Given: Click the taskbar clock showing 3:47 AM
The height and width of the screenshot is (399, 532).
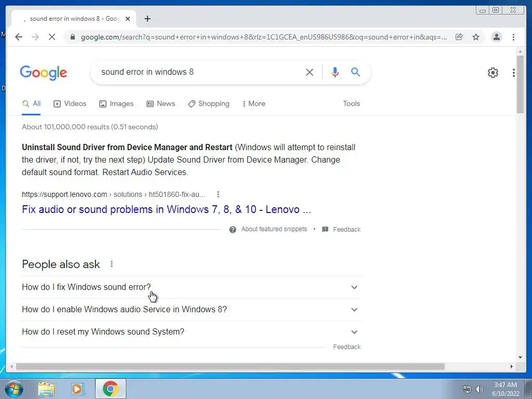Looking at the screenshot, I should click(x=505, y=389).
